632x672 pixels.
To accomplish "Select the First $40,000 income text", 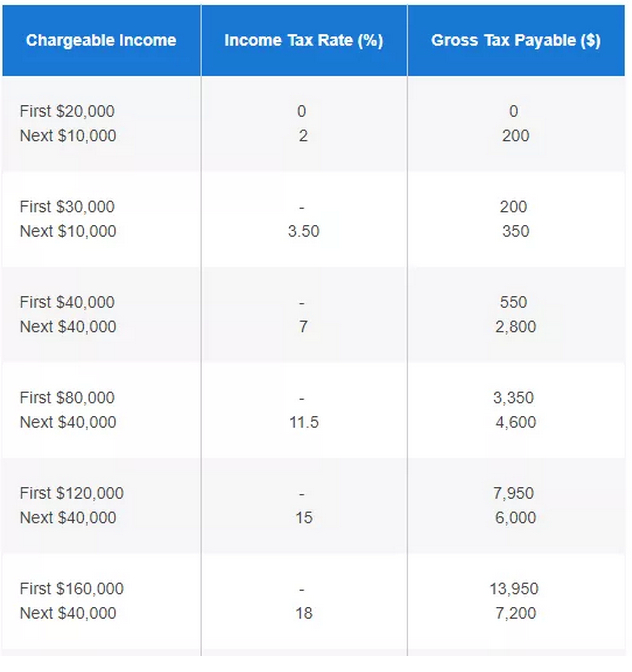I will pyautogui.click(x=67, y=302).
